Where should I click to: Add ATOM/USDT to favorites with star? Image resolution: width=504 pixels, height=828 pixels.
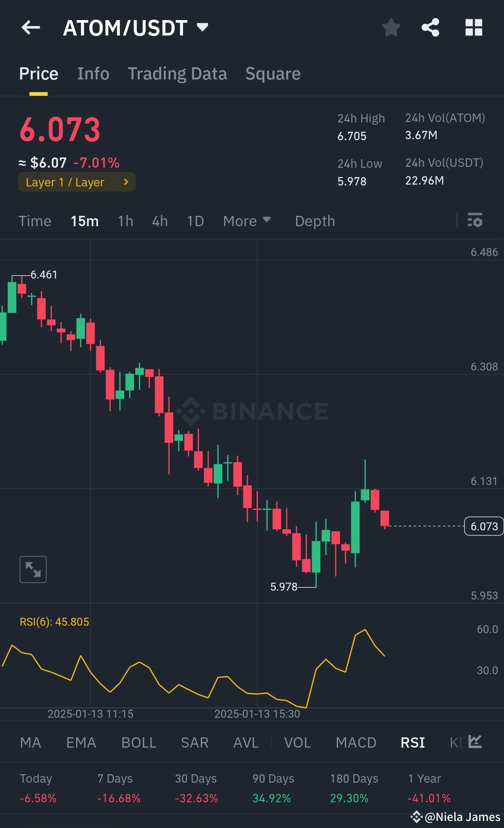click(391, 28)
